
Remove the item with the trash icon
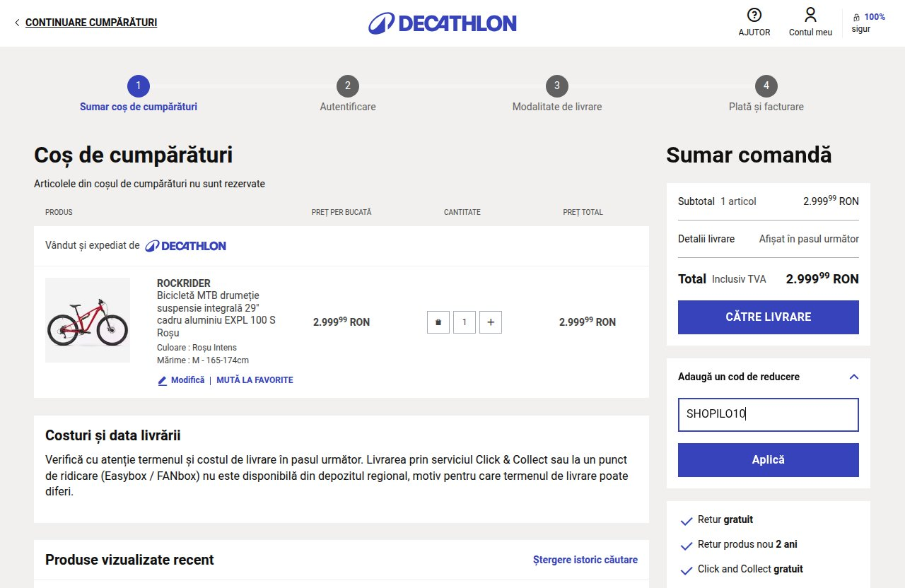click(438, 322)
